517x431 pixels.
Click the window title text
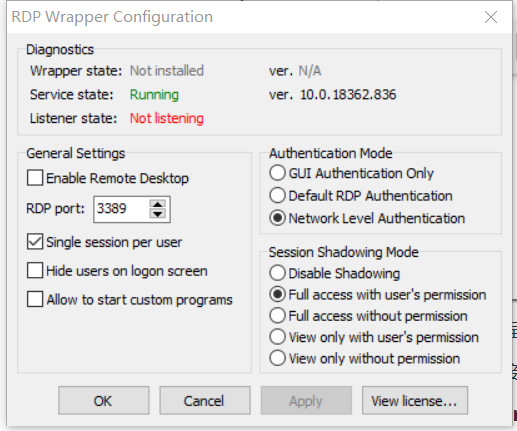click(x=112, y=17)
